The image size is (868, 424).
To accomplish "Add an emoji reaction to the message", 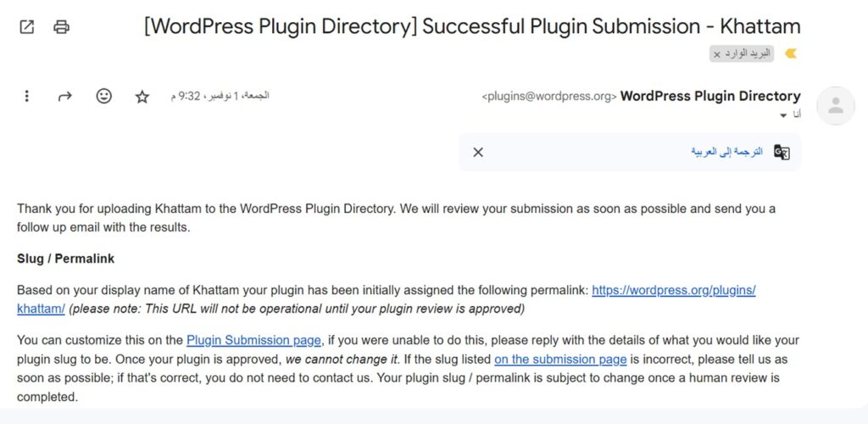I will (103, 97).
